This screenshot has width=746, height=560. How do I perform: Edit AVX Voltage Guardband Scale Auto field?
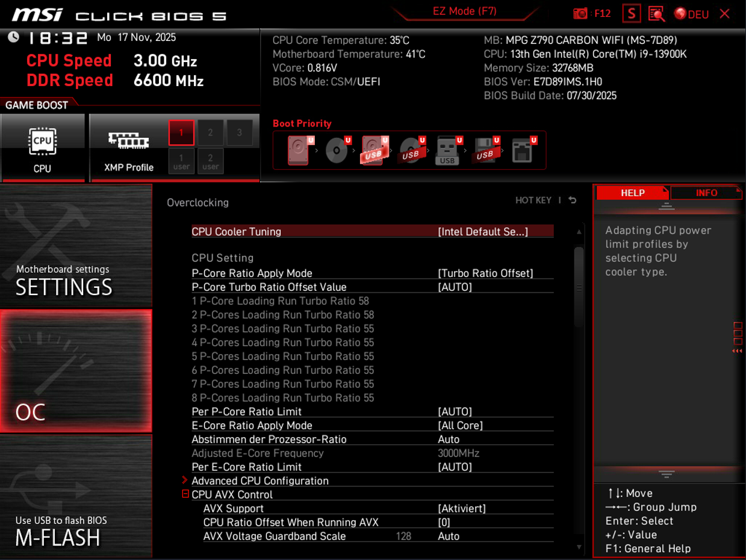tap(449, 537)
